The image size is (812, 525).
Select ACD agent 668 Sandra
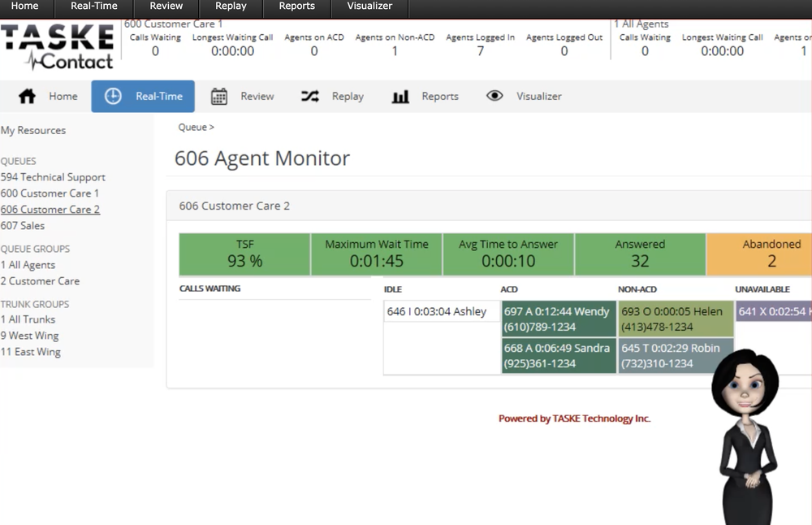click(x=559, y=355)
